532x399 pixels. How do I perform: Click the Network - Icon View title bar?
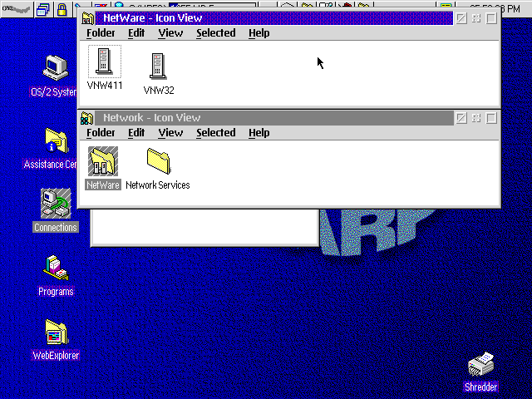click(273, 118)
